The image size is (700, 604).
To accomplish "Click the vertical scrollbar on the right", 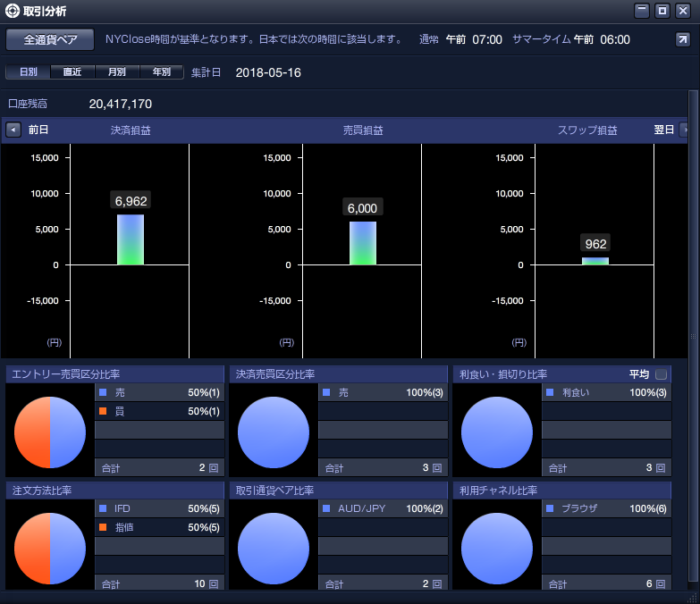I will click(693, 339).
